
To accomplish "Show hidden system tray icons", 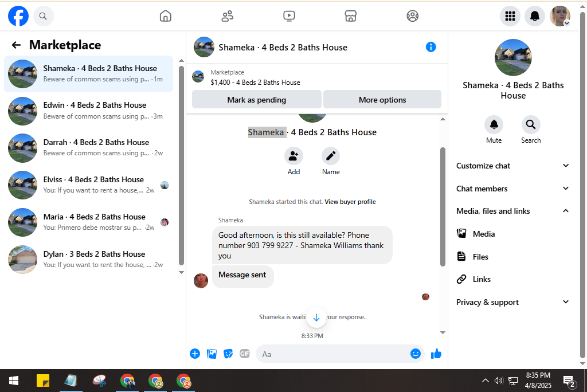I will [x=485, y=381].
